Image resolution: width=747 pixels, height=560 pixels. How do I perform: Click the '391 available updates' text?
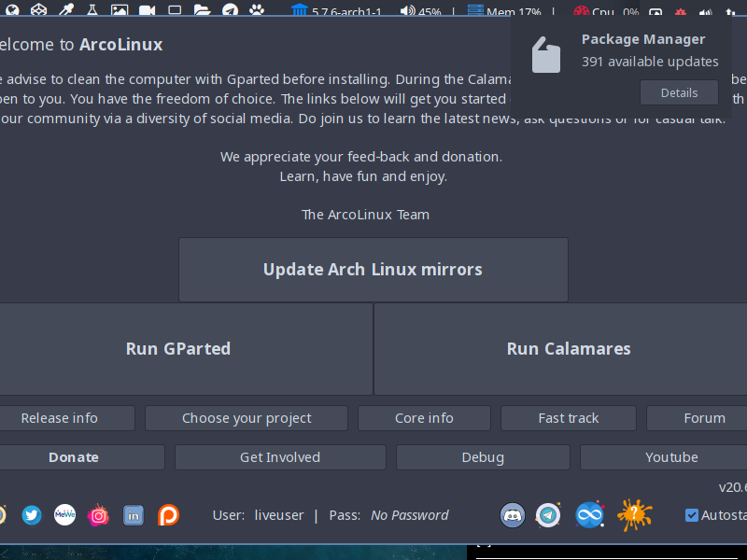[x=650, y=62]
